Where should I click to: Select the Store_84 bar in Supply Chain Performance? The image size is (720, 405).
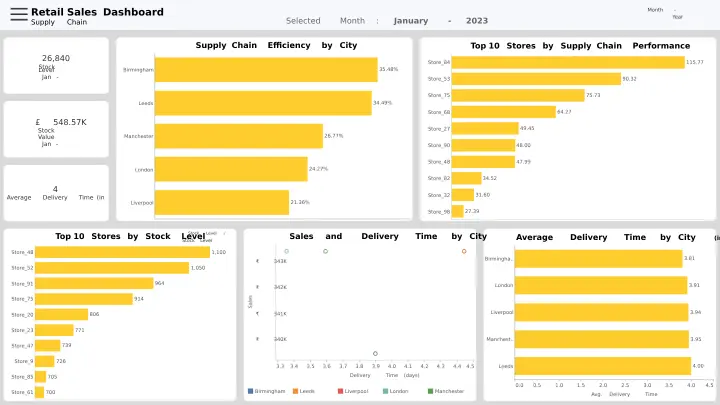click(x=557, y=62)
